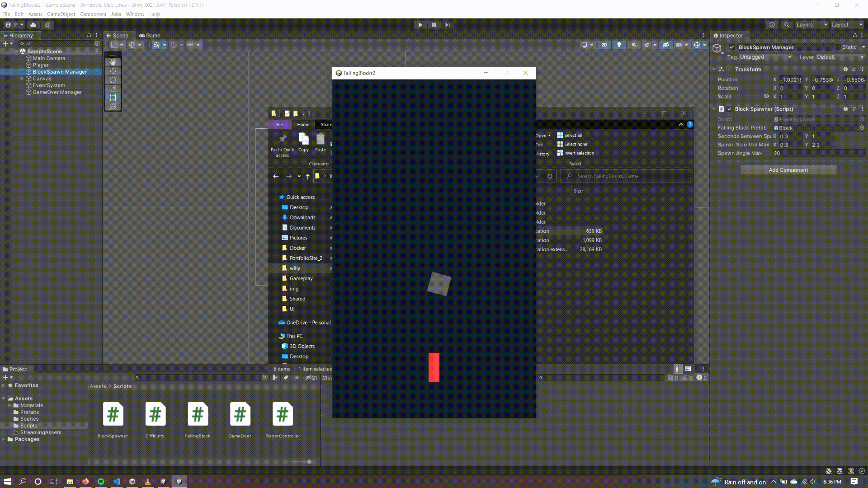
Task: Click the Add Component button
Action: [788, 170]
